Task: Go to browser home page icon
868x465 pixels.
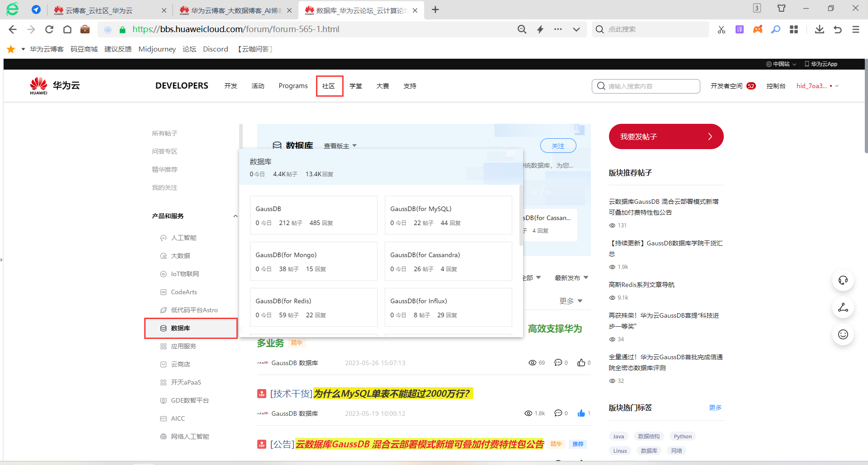Action: point(67,29)
